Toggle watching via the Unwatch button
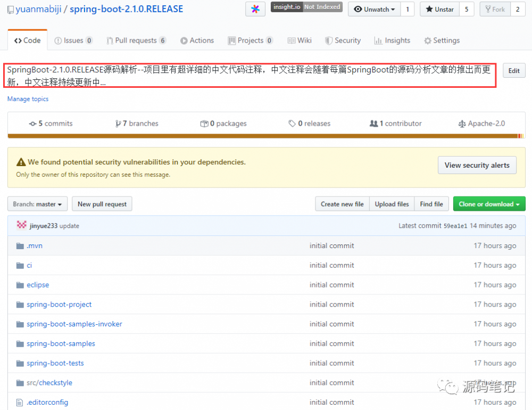 tap(373, 9)
